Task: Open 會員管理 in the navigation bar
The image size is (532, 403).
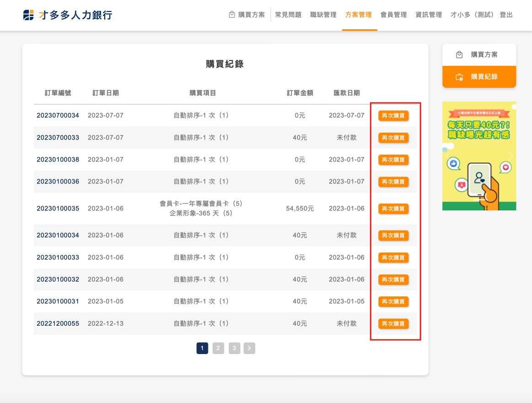Action: tap(394, 15)
